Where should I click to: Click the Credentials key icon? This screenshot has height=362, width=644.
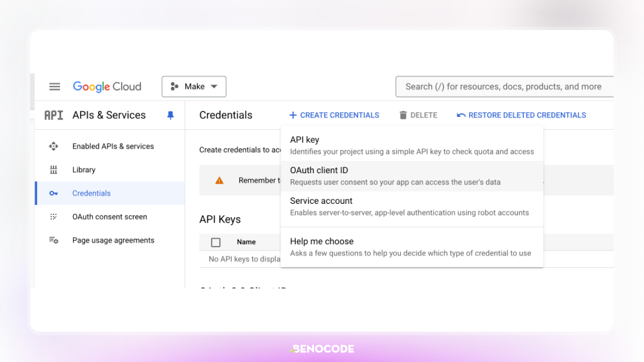point(53,193)
